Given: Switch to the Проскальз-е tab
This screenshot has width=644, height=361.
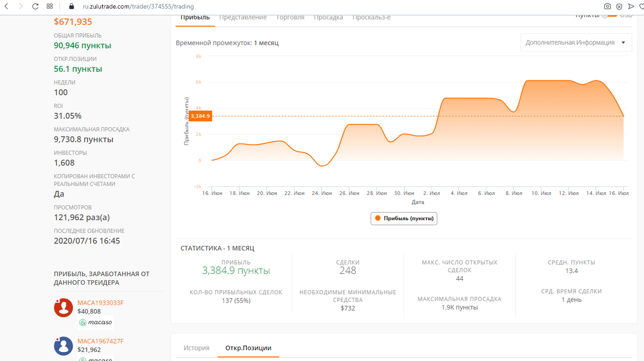Looking at the screenshot, I should 371,17.
